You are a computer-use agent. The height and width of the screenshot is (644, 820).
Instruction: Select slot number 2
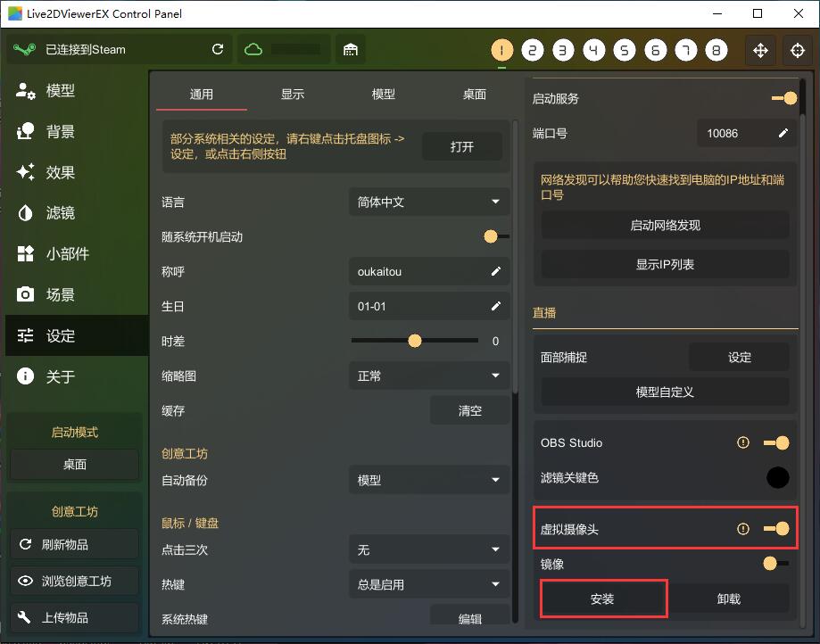click(533, 50)
